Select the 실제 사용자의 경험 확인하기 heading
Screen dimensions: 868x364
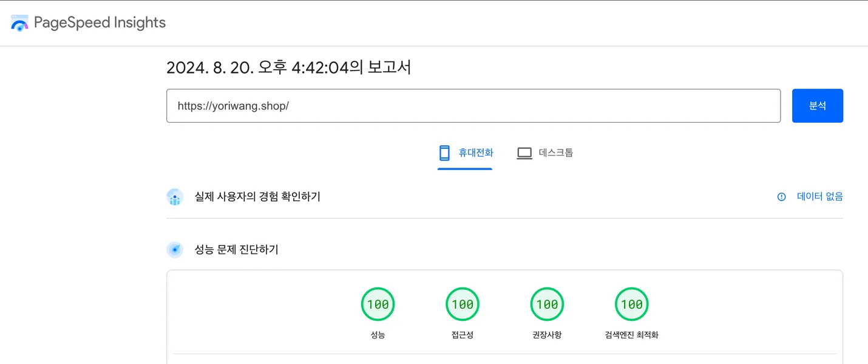257,197
